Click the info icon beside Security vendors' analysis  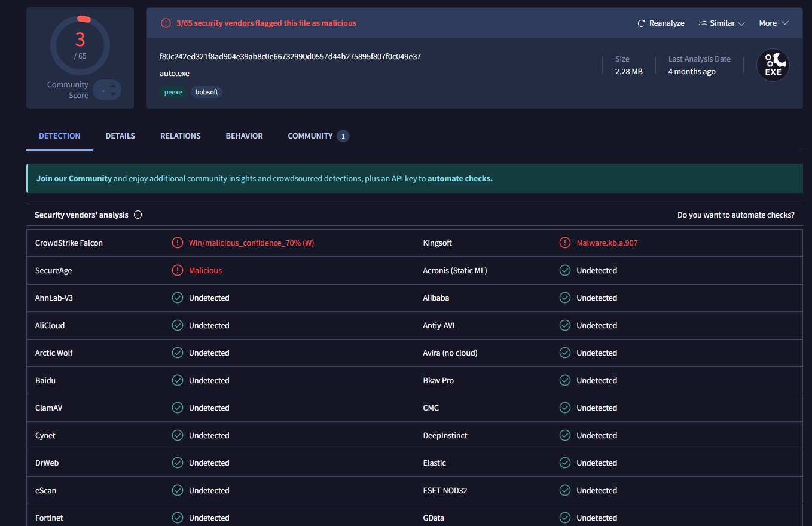(138, 215)
